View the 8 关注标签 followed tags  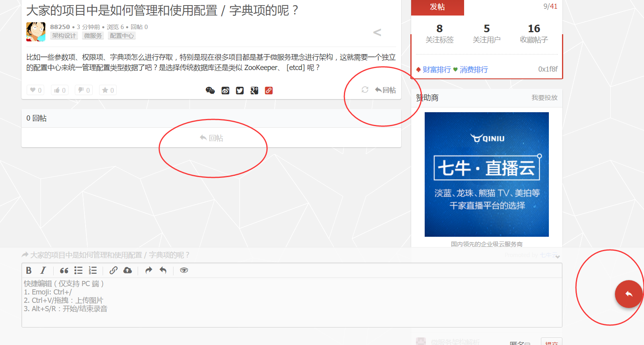(x=439, y=33)
